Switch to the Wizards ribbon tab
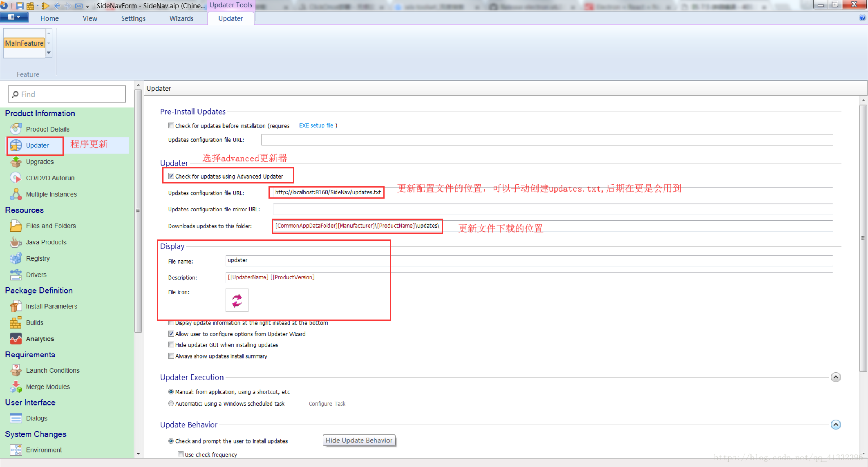Image resolution: width=868 pixels, height=467 pixels. 181,18
